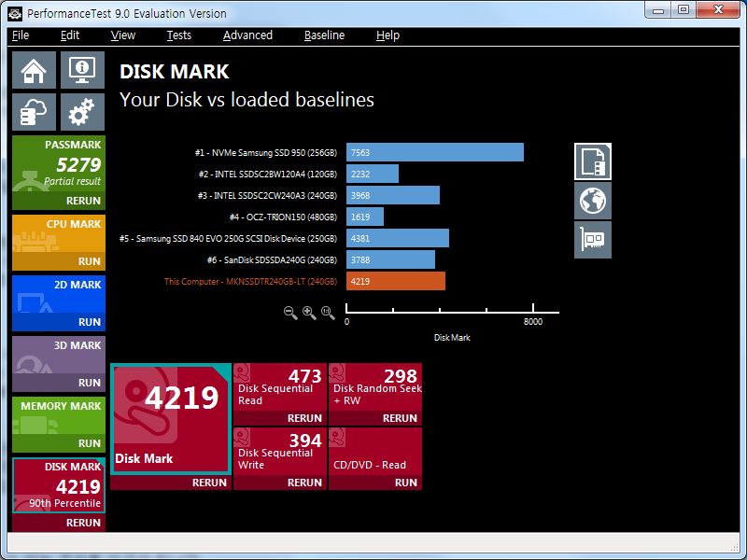Image resolution: width=747 pixels, height=560 pixels.
Task: Click the 298 Disk Random Seek tile
Action: (x=375, y=386)
